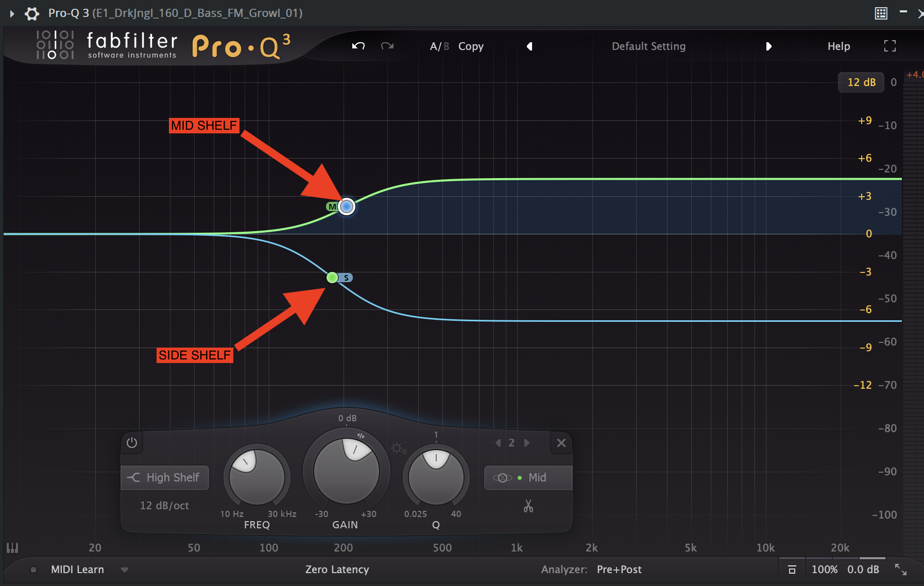The width and height of the screenshot is (924, 586).
Task: Click the redo arrow icon
Action: point(387,46)
